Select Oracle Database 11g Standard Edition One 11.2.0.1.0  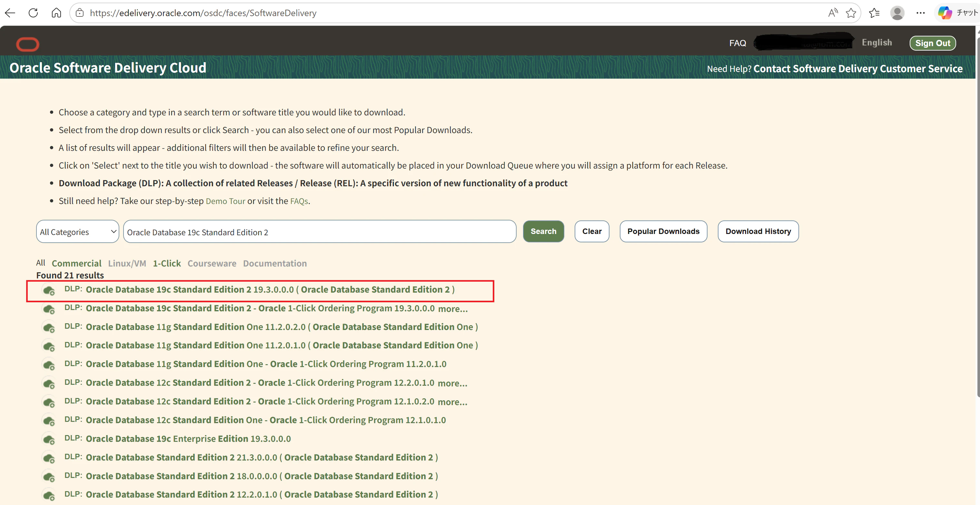pyautogui.click(x=282, y=345)
